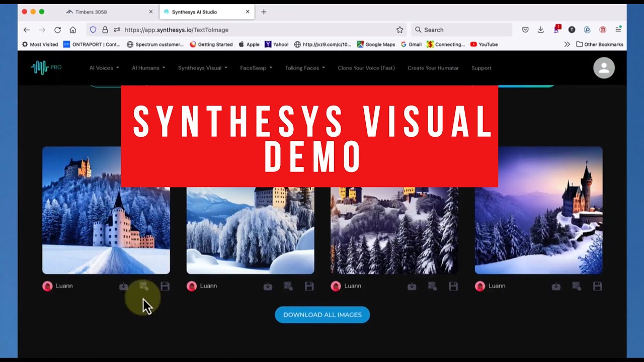The image size is (644, 362).
Task: Click the red circular extension icon in the toolbar
Action: tap(603, 30)
